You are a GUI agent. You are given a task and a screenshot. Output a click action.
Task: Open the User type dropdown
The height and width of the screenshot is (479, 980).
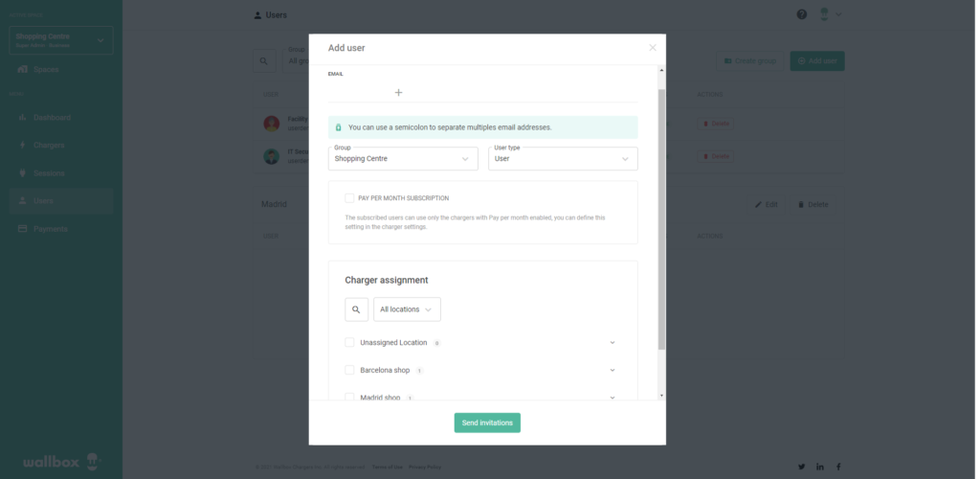tap(563, 159)
